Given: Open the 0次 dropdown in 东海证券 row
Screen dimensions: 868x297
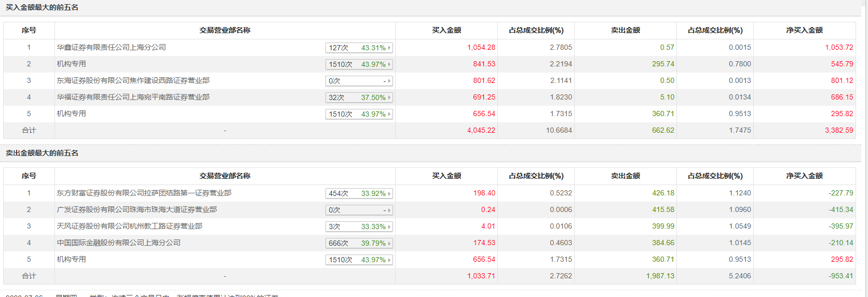Looking at the screenshot, I should tap(359, 81).
